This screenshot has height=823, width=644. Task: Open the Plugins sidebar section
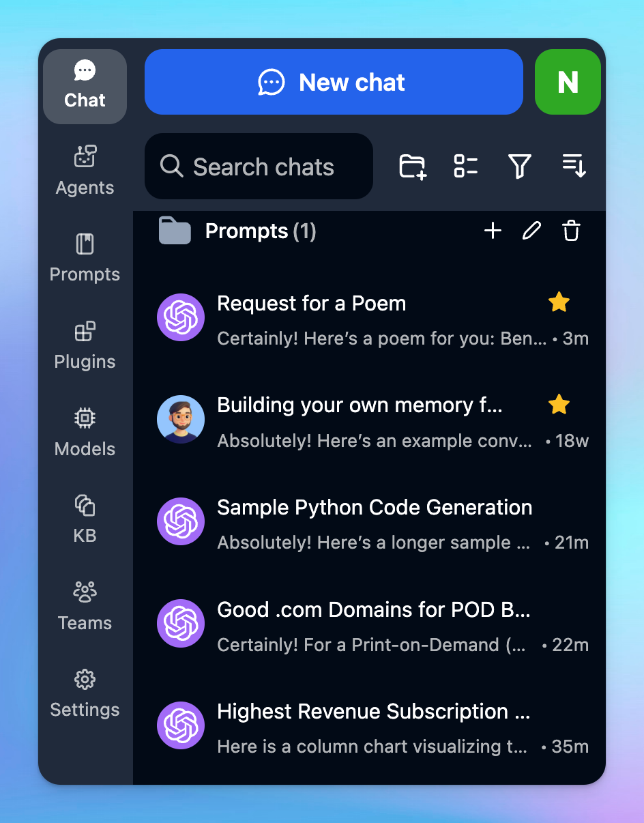85,345
